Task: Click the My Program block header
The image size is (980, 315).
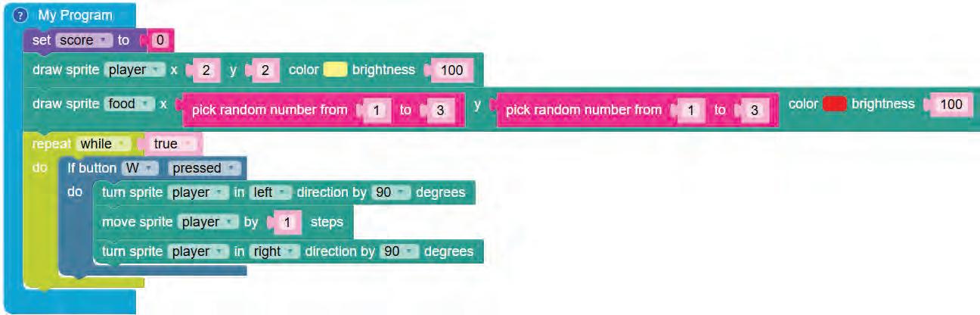Action: pyautogui.click(x=74, y=16)
